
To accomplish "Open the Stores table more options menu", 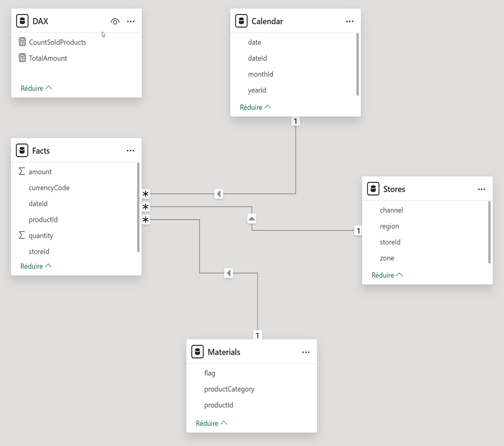I will (x=481, y=189).
